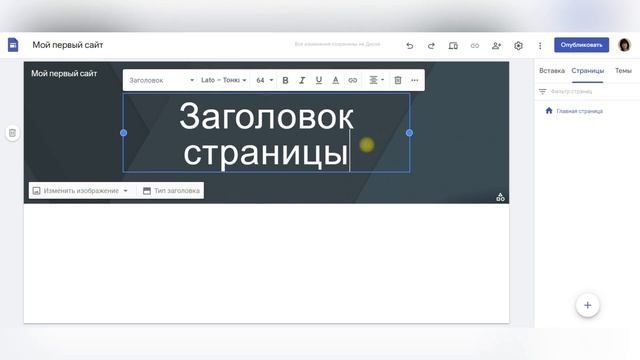This screenshot has width=640, height=360.
Task: Open more text options ellipsis
Action: tap(415, 80)
